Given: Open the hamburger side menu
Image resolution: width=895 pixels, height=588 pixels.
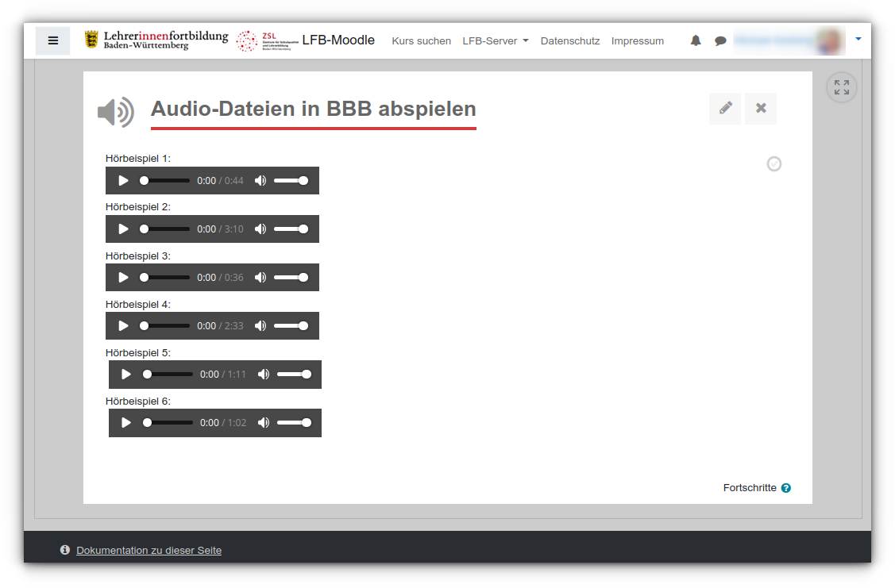Looking at the screenshot, I should (53, 40).
